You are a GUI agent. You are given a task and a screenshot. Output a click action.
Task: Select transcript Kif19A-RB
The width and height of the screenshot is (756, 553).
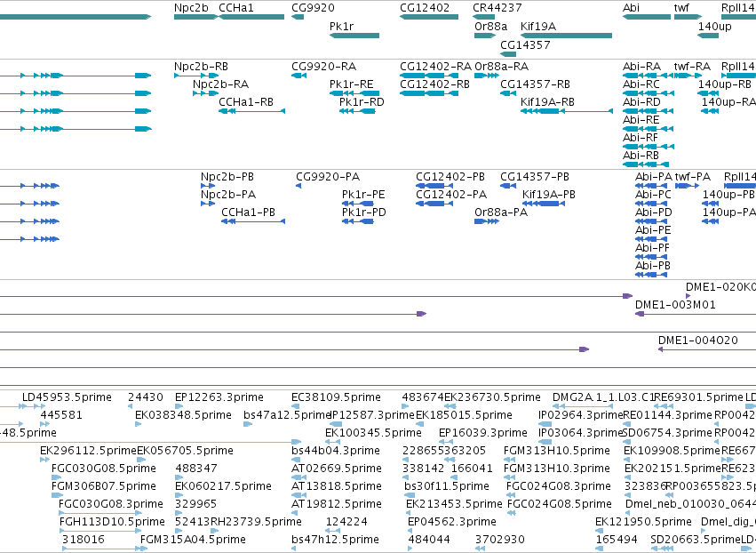548,102
